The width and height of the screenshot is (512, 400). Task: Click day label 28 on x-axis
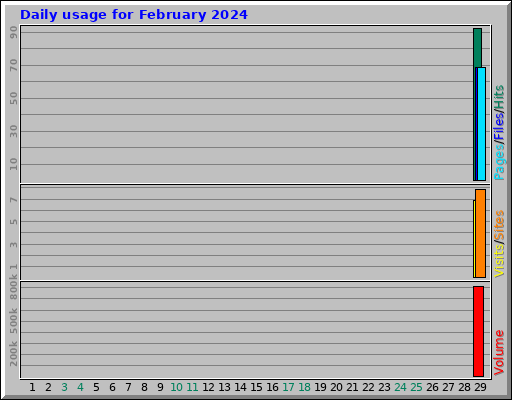(464, 387)
